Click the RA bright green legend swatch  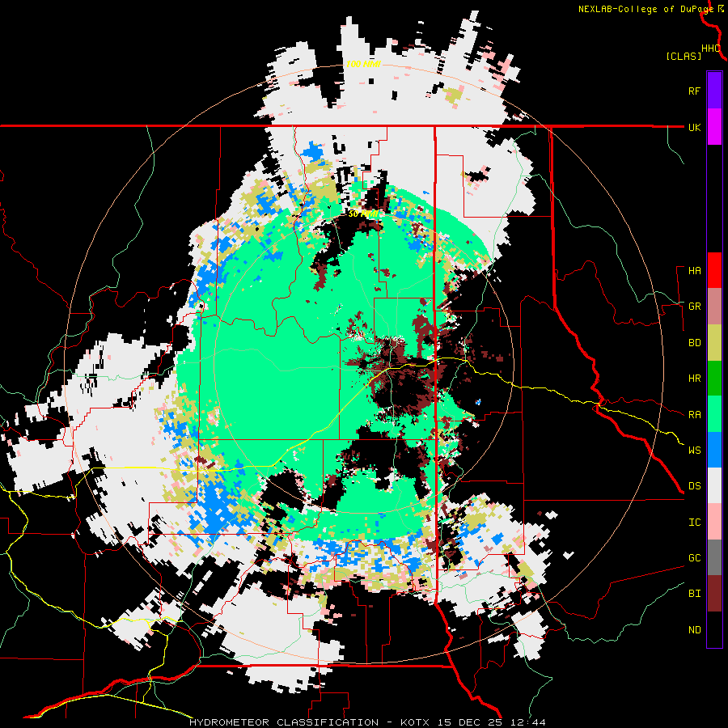(714, 414)
